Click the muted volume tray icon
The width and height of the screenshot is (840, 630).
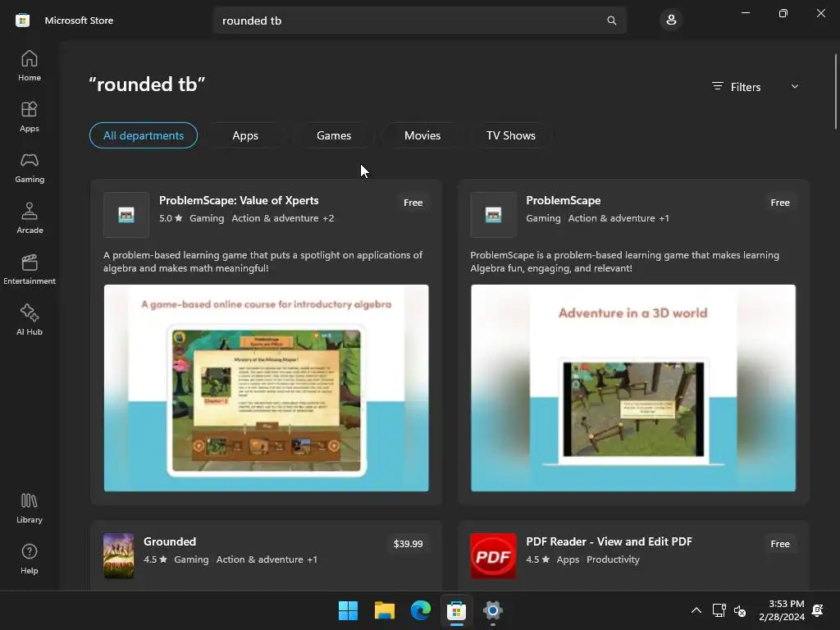tap(740, 610)
